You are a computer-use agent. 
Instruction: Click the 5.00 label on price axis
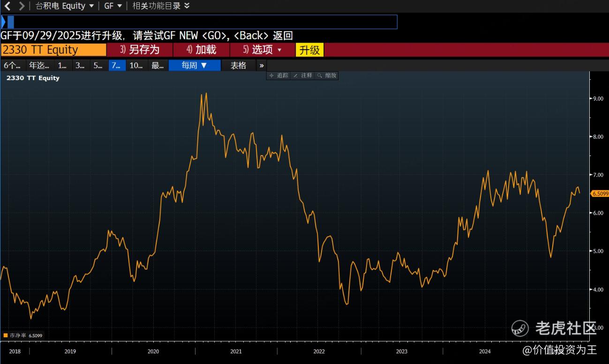(598, 251)
